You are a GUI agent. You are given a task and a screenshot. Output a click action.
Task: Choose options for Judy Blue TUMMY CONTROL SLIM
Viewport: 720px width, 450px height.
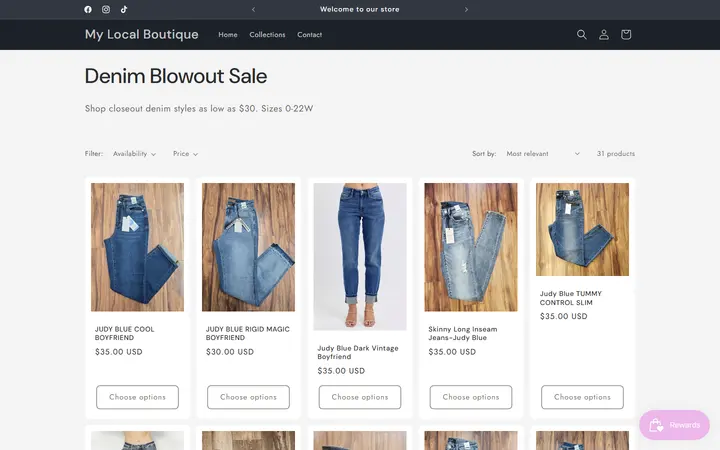pyautogui.click(x=582, y=397)
